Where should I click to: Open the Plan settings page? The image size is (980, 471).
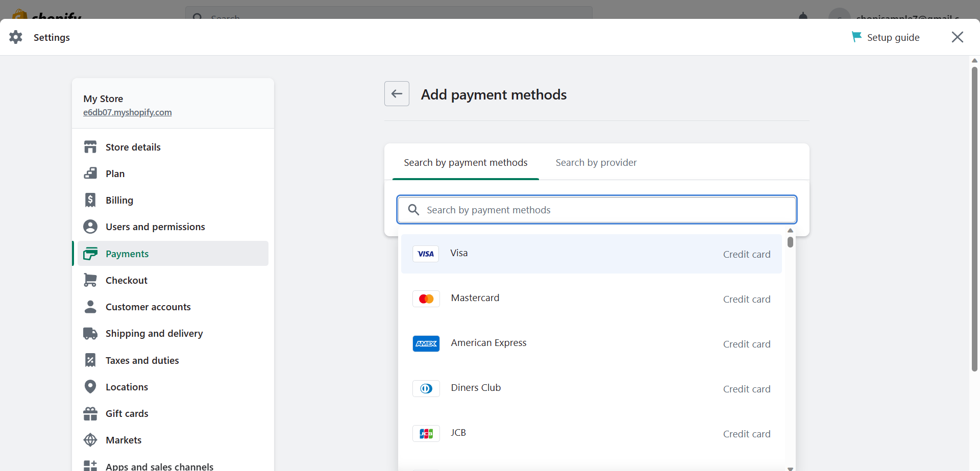pos(173,173)
